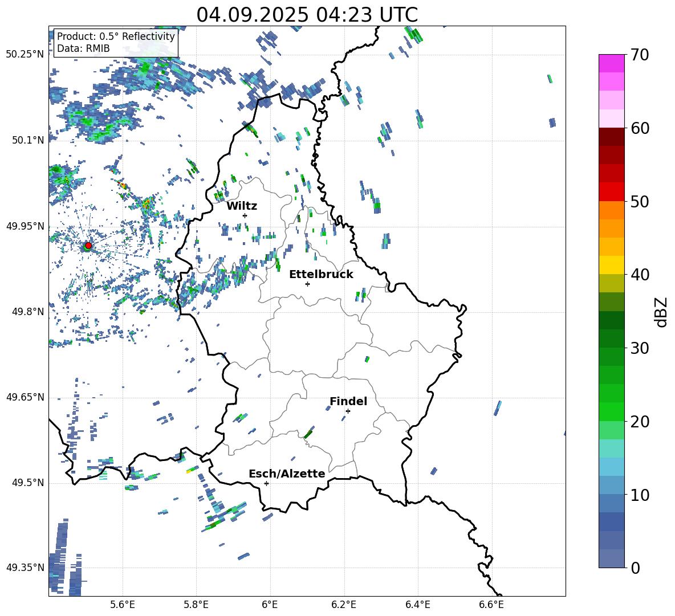Click the Wiltz location cross marker
This screenshot has height=616, width=675.
pyautogui.click(x=245, y=215)
